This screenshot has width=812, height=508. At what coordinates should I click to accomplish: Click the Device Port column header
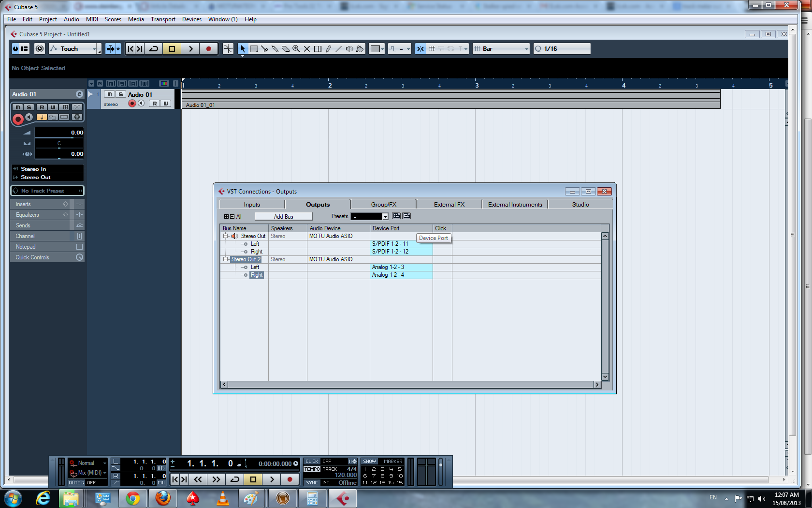[x=401, y=228]
